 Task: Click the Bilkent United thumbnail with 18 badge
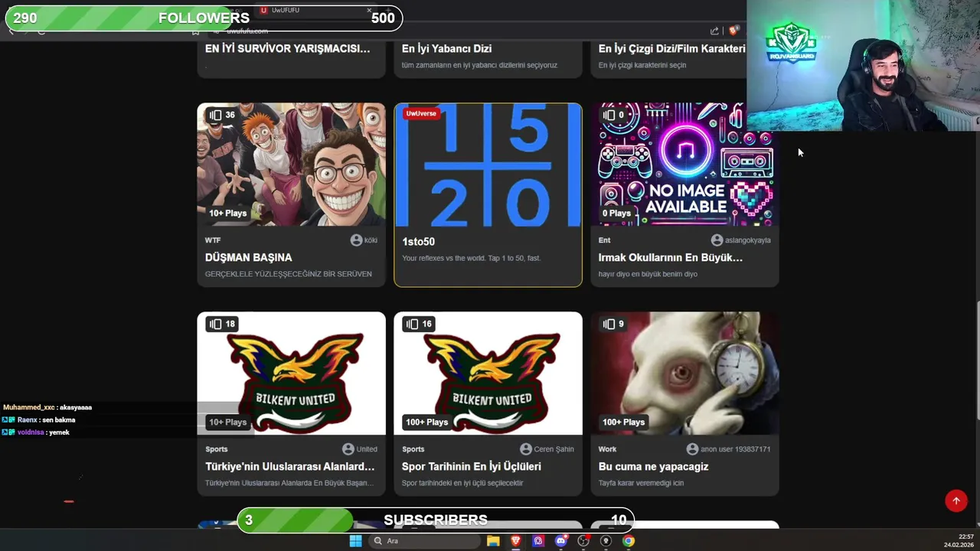pos(291,373)
